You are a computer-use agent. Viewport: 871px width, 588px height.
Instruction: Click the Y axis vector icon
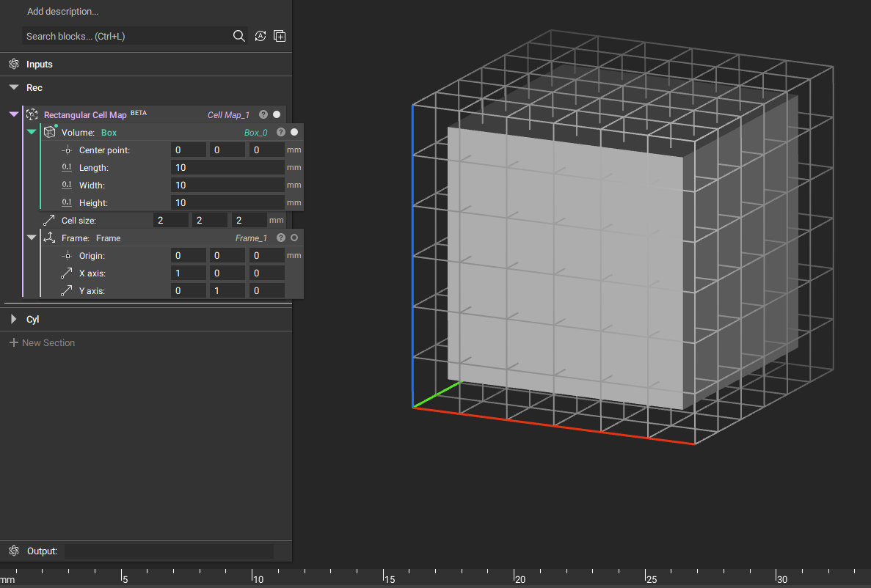(x=67, y=290)
